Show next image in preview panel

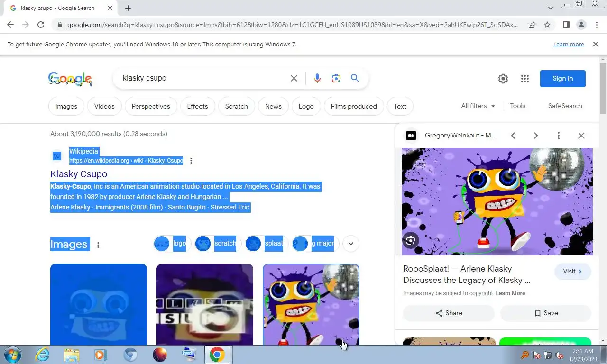coord(536,136)
